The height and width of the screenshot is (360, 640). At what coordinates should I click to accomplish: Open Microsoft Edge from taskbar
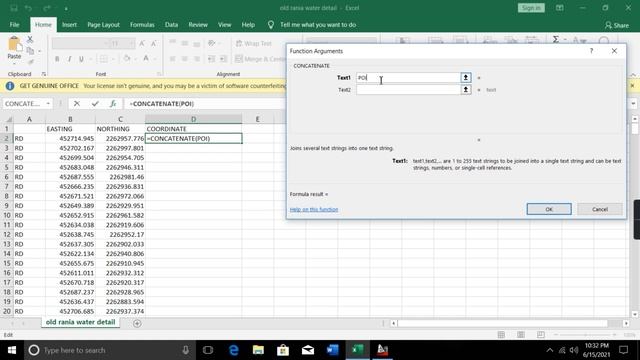point(233,350)
